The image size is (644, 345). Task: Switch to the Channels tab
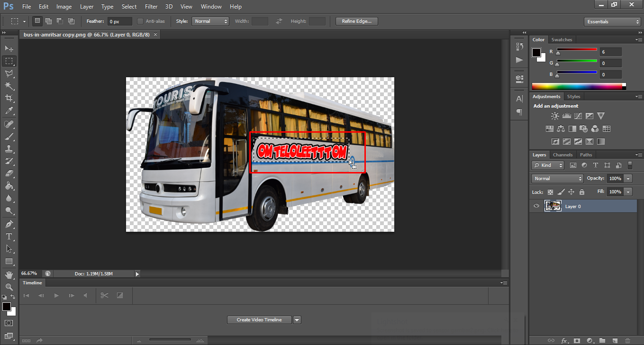[562, 154]
